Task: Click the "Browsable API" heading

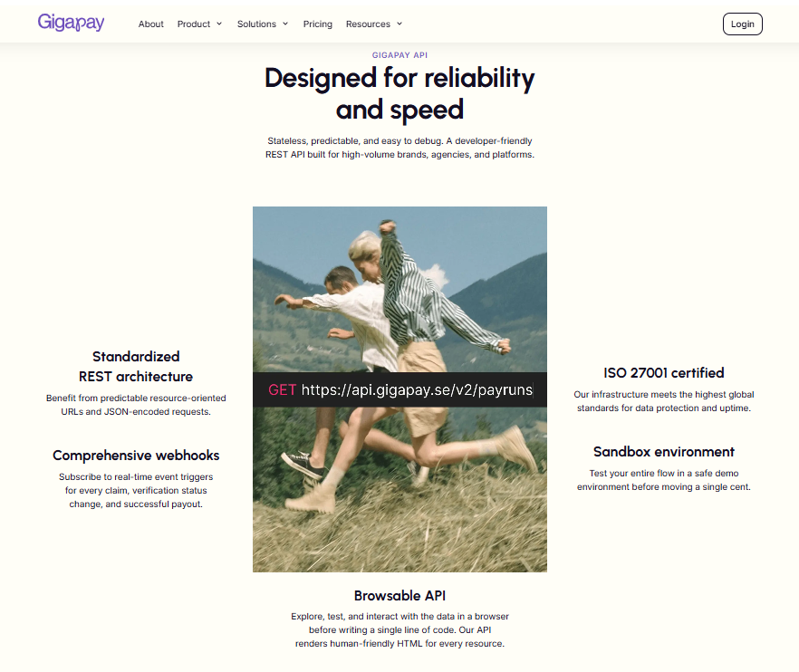Action: [x=399, y=596]
